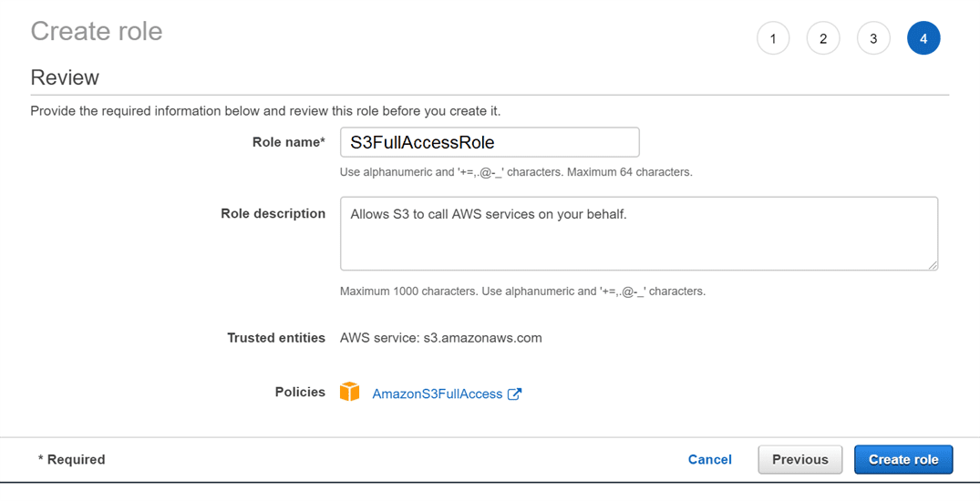
Task: Click the external link icon beside AmazonS3FullAccess
Action: (x=514, y=394)
